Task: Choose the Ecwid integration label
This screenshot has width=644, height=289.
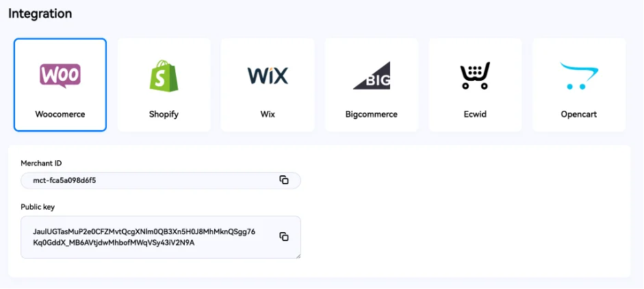Action: pyautogui.click(x=475, y=114)
